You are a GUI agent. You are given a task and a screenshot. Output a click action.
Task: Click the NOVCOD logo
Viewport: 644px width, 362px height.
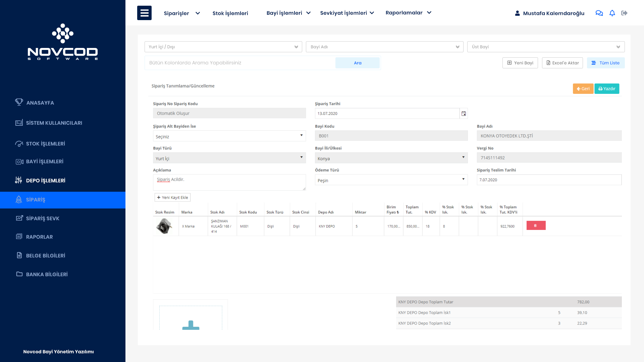pos(63,42)
